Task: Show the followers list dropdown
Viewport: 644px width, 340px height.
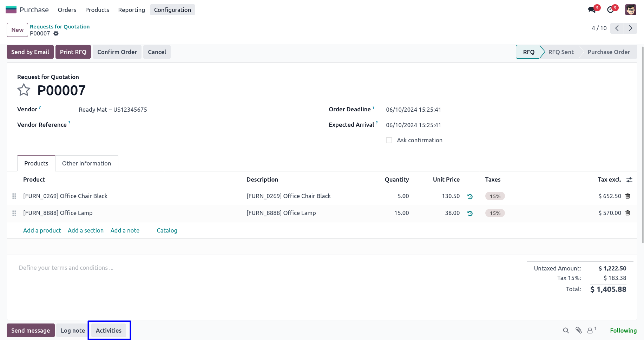Action: 591,330
